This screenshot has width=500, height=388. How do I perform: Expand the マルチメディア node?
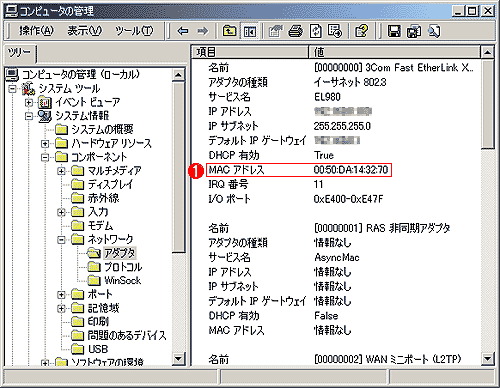point(61,171)
